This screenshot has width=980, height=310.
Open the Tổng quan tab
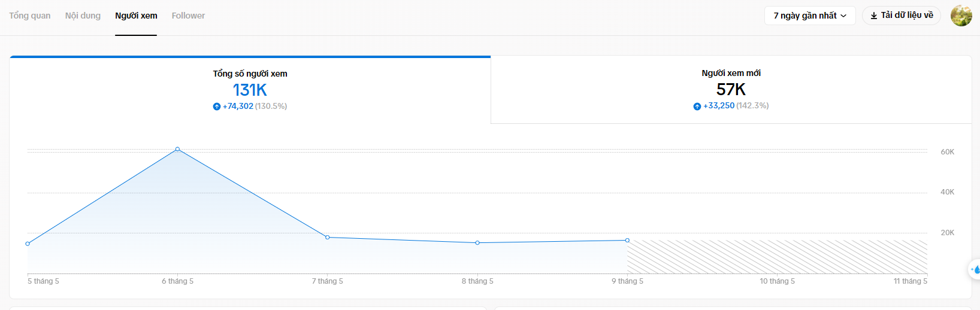(30, 16)
